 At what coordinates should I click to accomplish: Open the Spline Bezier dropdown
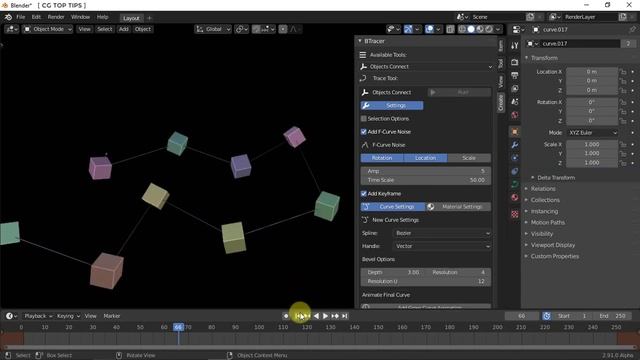coord(442,233)
